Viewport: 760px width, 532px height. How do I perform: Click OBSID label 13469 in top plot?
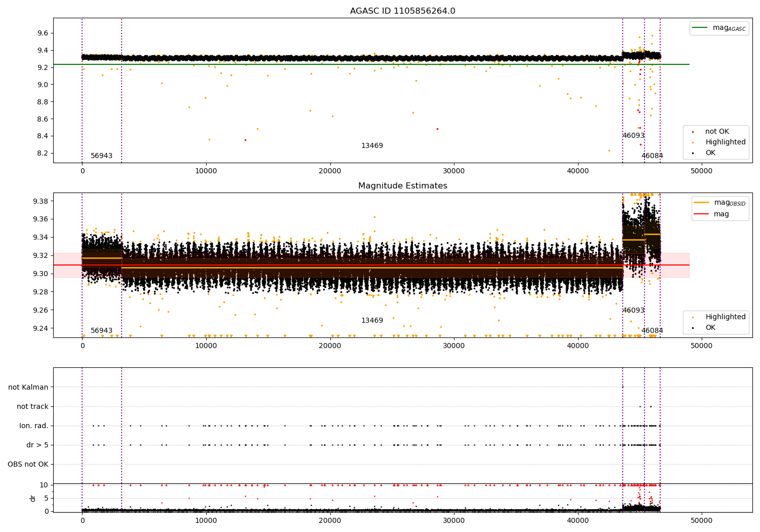[x=372, y=146]
